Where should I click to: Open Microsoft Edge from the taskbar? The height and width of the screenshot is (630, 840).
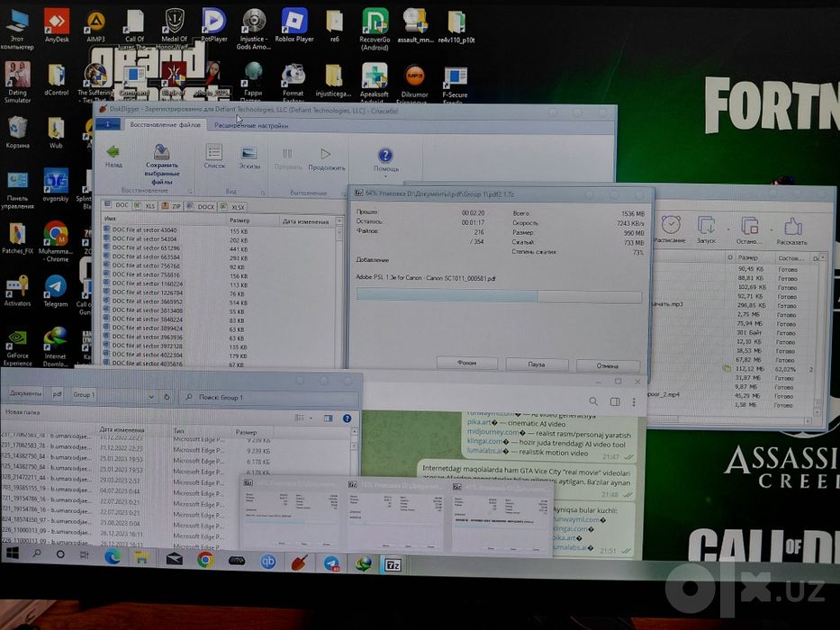click(x=112, y=556)
